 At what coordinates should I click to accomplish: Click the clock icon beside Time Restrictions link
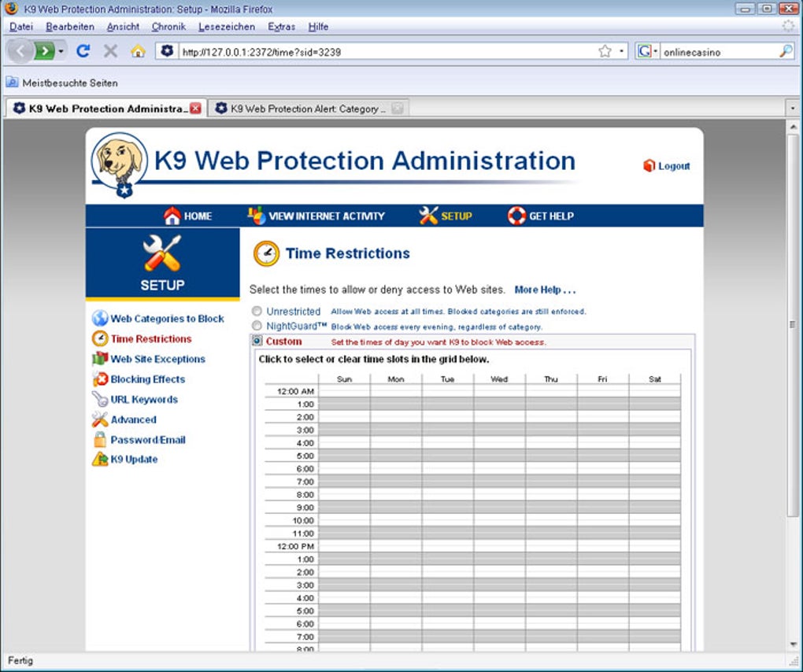click(100, 338)
